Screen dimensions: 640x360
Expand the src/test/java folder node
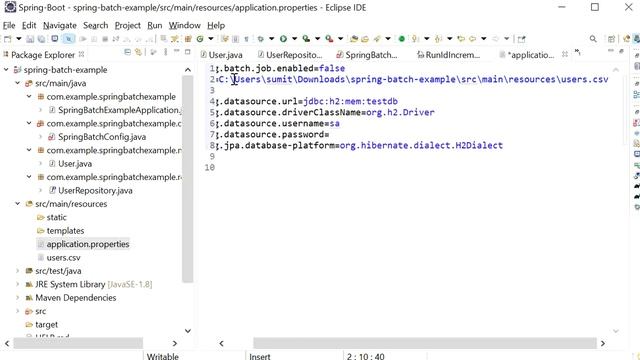point(18,271)
